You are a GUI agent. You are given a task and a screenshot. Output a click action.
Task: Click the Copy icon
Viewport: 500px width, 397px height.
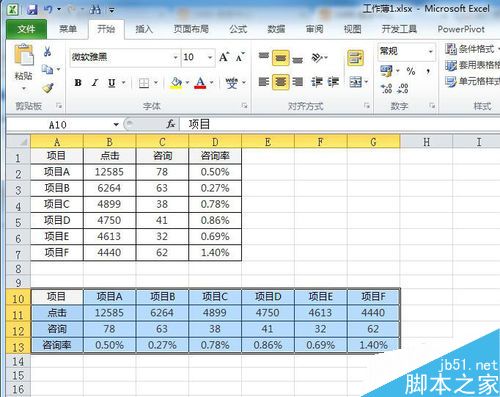tap(47, 69)
